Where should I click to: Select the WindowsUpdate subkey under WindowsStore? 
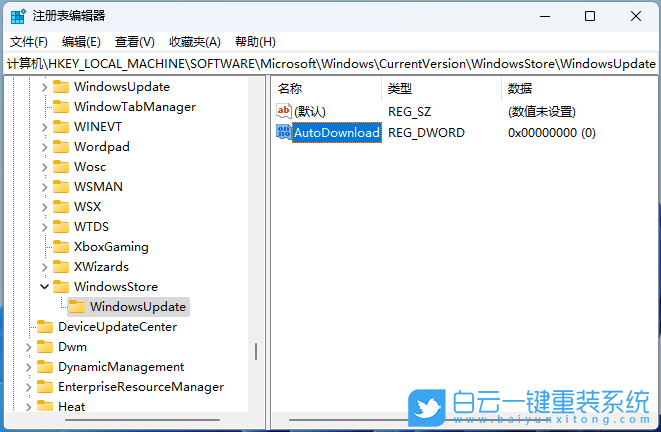138,307
